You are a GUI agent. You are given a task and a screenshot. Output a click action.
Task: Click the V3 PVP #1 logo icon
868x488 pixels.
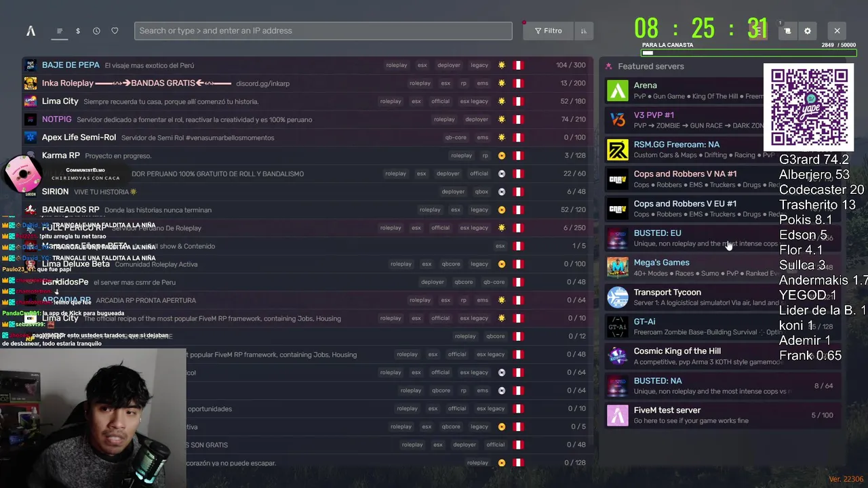[617, 120]
